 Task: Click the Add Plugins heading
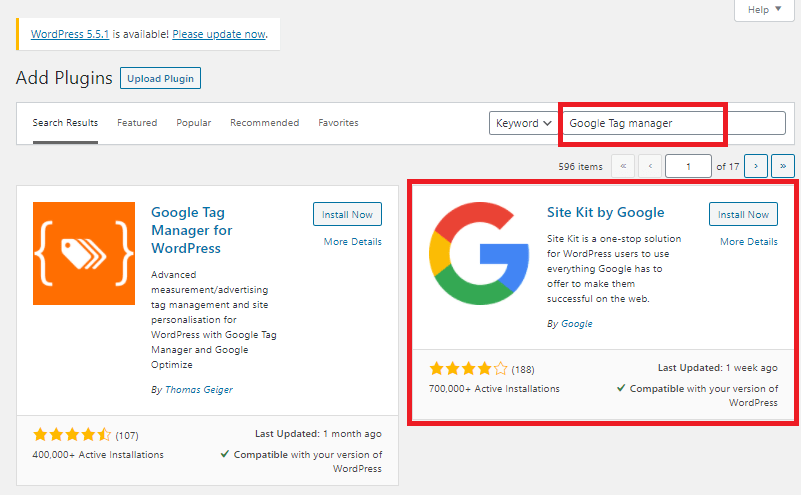click(x=64, y=78)
